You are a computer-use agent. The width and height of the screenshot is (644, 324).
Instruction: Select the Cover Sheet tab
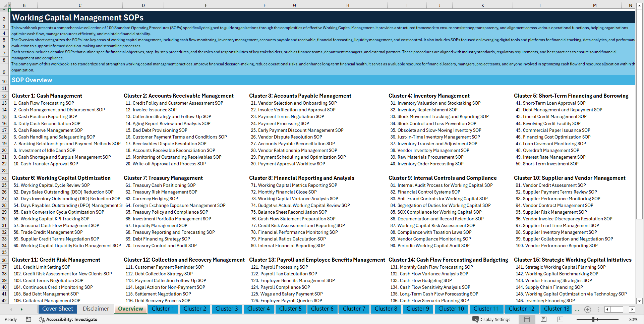coord(57,309)
